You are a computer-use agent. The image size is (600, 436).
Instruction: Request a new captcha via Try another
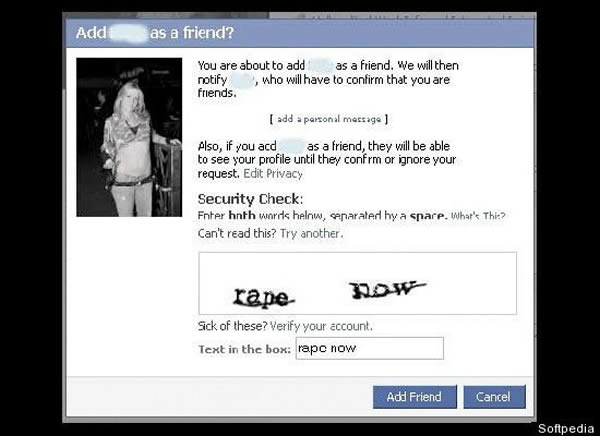[x=311, y=233]
